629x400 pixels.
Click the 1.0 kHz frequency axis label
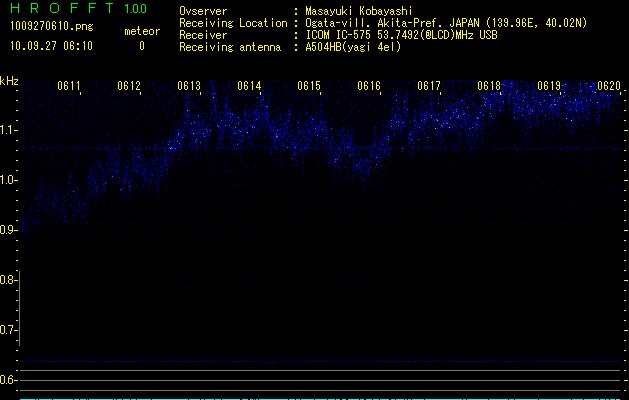[x=8, y=180]
